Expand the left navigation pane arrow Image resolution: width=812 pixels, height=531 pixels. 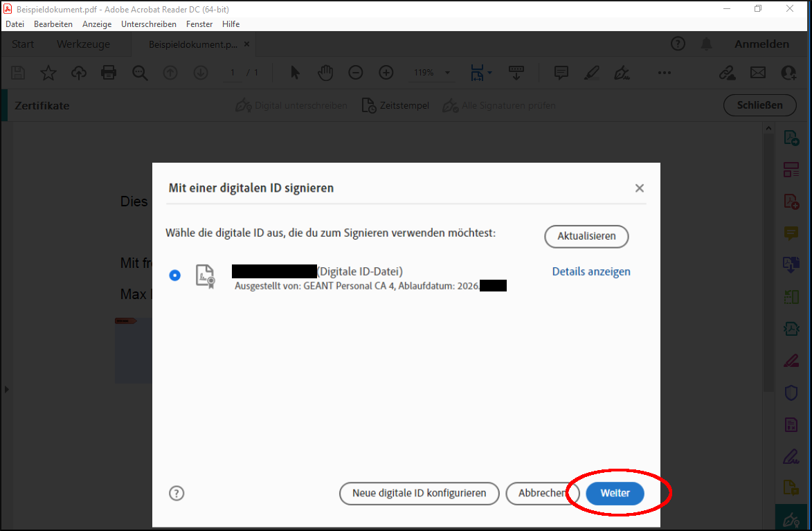pyautogui.click(x=7, y=389)
